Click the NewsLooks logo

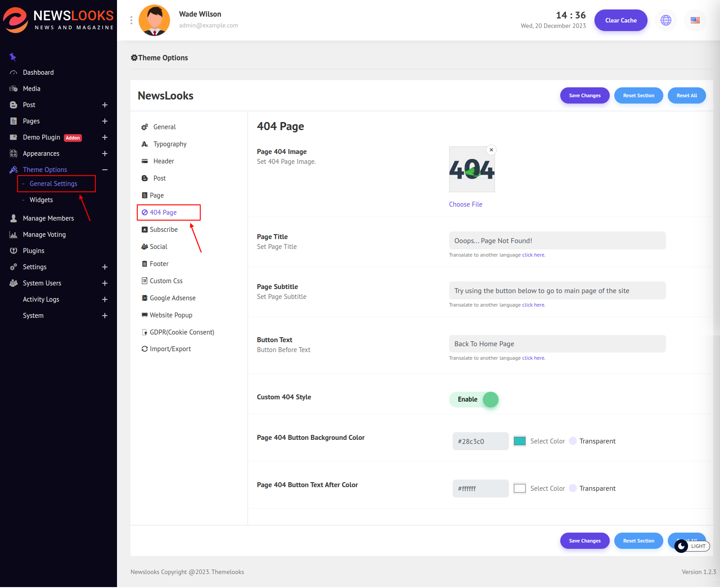point(58,20)
